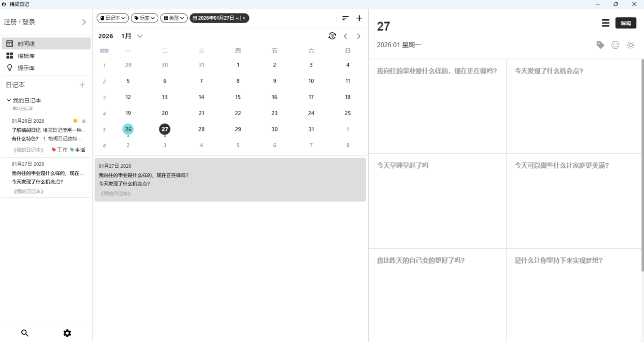Viewport: 644px width, 342px height.
Task: Click the mood smiley face icon
Action: click(x=616, y=45)
